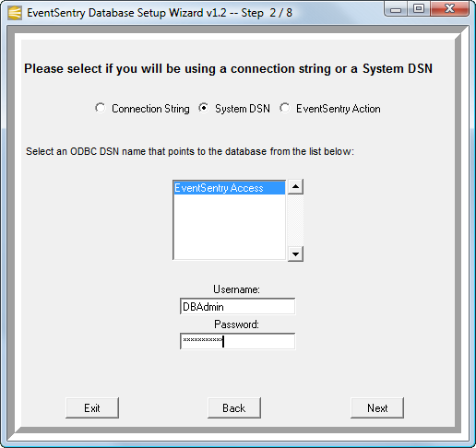Close the Database Setup Wizard window

(x=449, y=9)
